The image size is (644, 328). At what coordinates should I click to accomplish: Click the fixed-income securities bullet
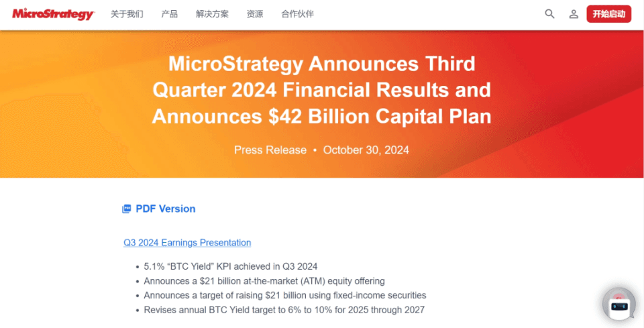point(285,296)
